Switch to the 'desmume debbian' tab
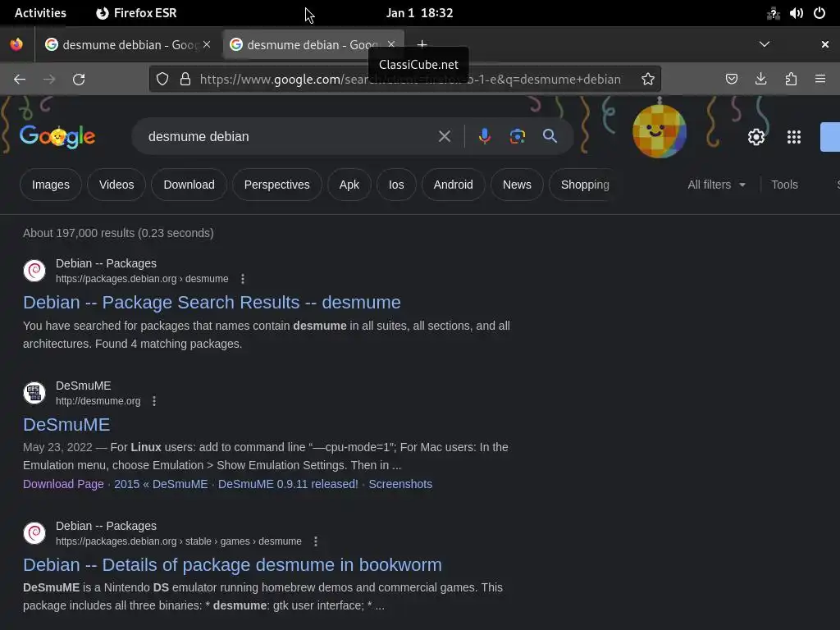This screenshot has height=630, width=840. pyautogui.click(x=128, y=44)
